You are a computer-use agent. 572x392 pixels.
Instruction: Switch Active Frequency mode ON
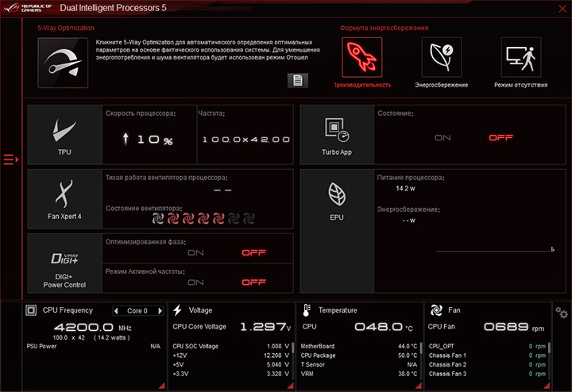[195, 282]
